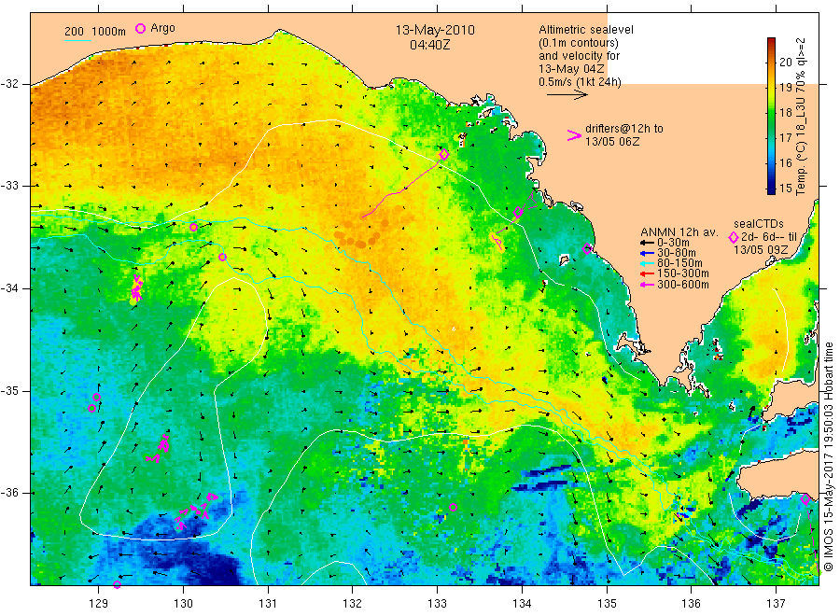The width and height of the screenshot is (840, 616).
Task: Click the black 0-30m legend arrow
Action: tap(647, 243)
